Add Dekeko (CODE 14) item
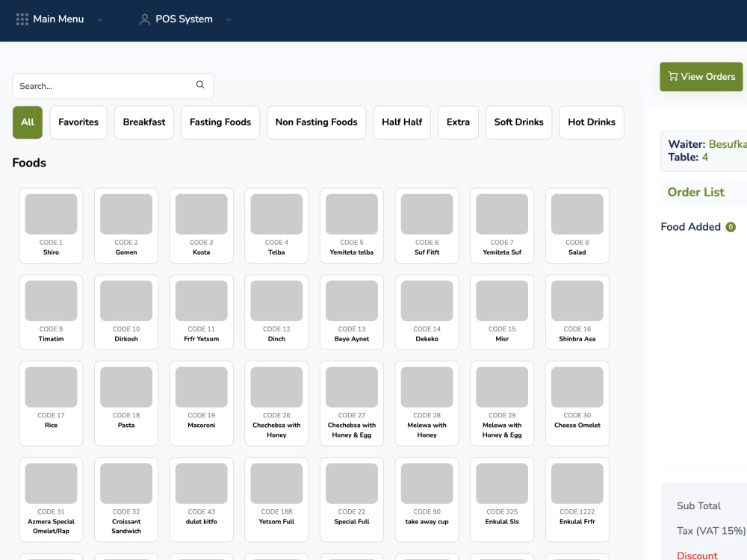The height and width of the screenshot is (560, 747). (427, 312)
